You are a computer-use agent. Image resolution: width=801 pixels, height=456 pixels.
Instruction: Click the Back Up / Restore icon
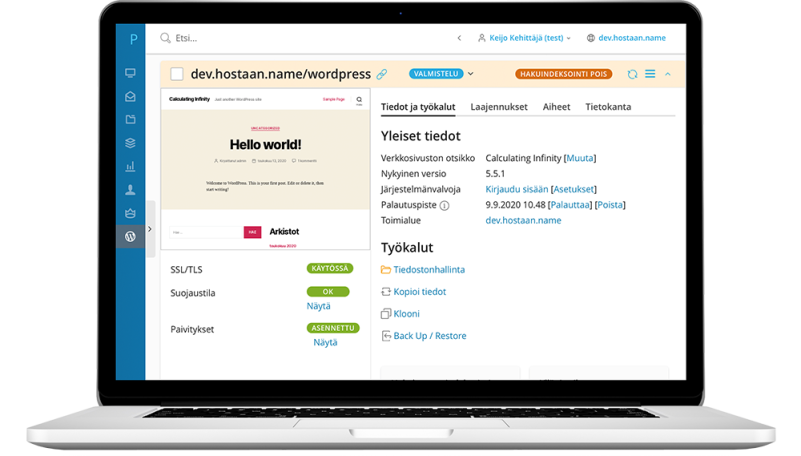(x=386, y=335)
